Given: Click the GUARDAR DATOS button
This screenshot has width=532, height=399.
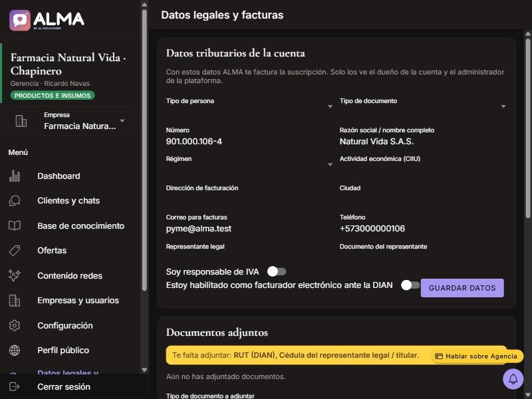Looking at the screenshot, I should 462,288.
